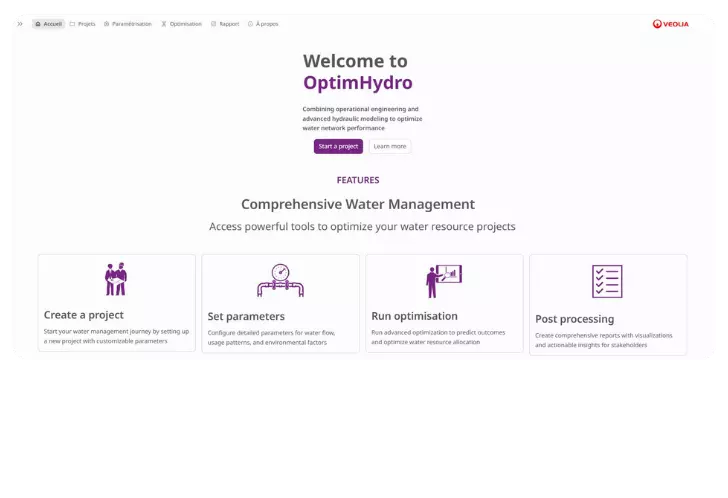
Task: Click the Veolia logo
Action: coord(670,24)
